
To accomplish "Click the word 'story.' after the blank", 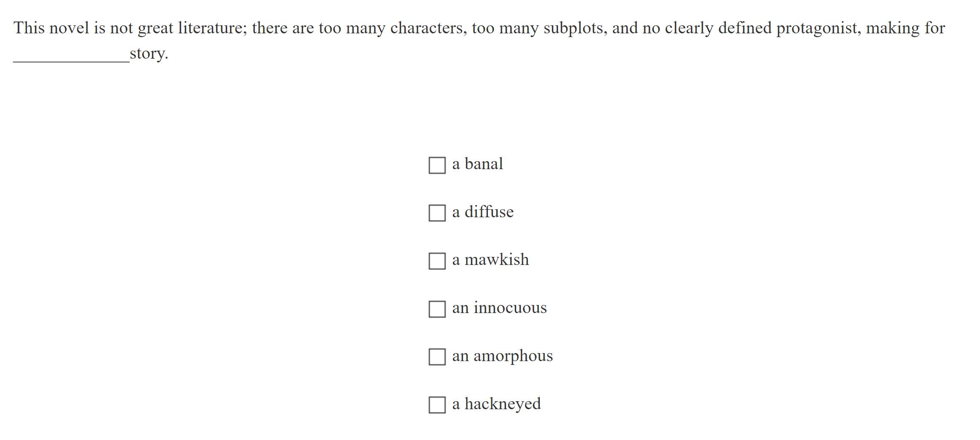I will point(149,54).
